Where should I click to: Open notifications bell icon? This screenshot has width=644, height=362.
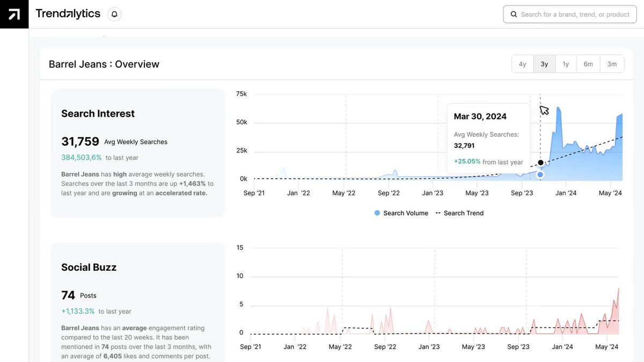(114, 14)
